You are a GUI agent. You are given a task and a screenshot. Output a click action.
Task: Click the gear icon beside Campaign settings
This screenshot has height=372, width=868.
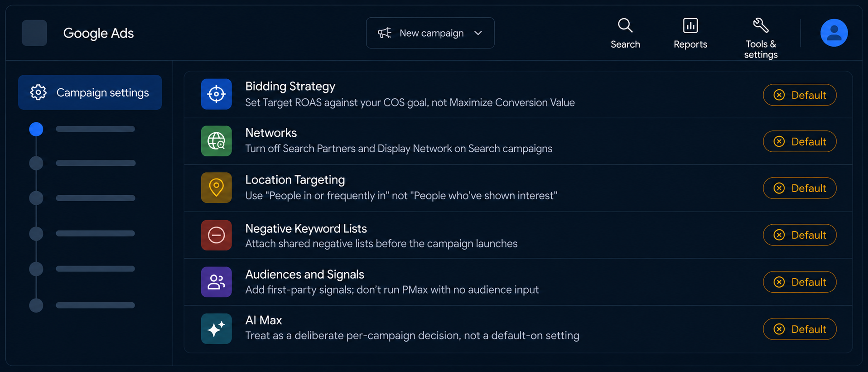click(x=38, y=92)
